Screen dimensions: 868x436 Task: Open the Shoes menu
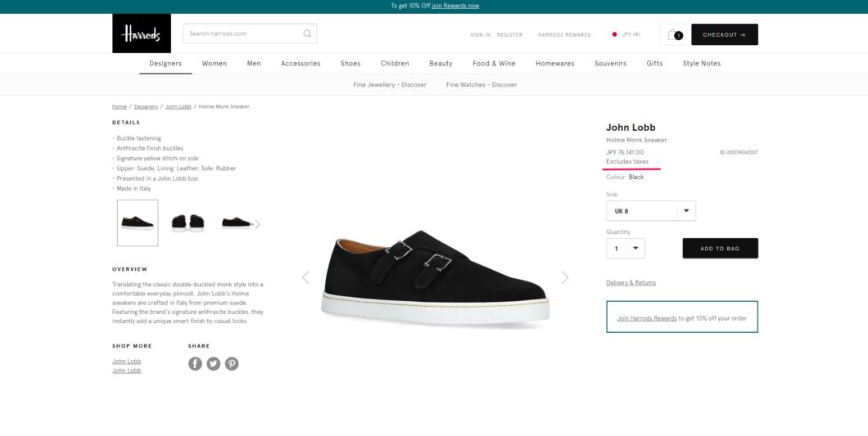tap(350, 64)
